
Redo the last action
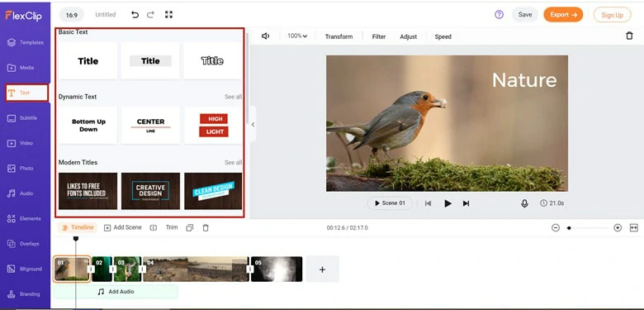(x=151, y=15)
